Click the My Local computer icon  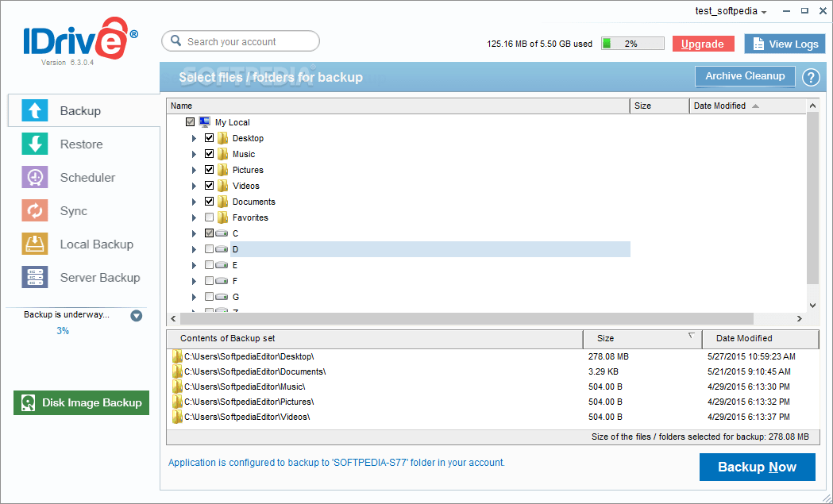tap(205, 122)
